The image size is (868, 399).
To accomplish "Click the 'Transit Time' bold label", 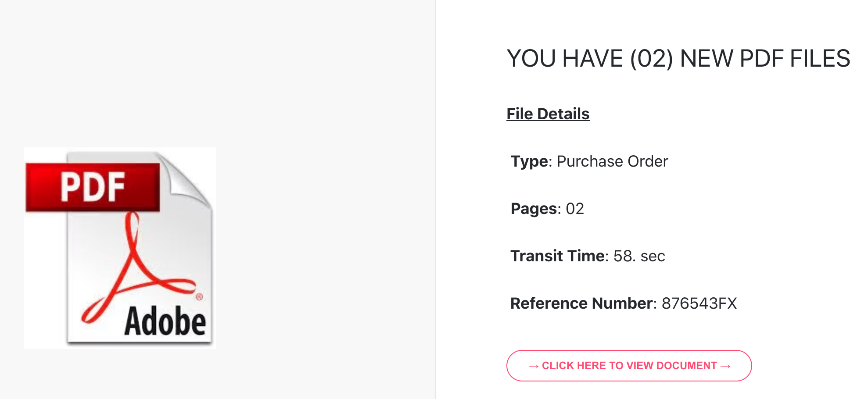I will 557,256.
